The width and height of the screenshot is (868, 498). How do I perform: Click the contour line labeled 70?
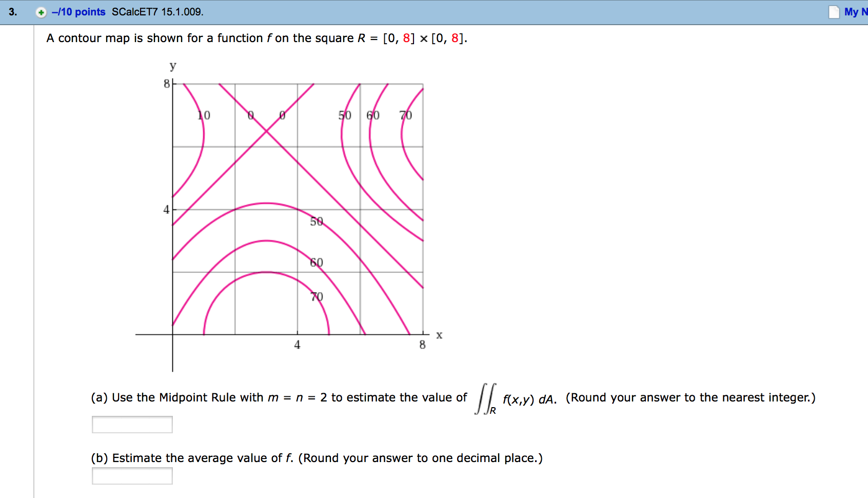tap(317, 296)
